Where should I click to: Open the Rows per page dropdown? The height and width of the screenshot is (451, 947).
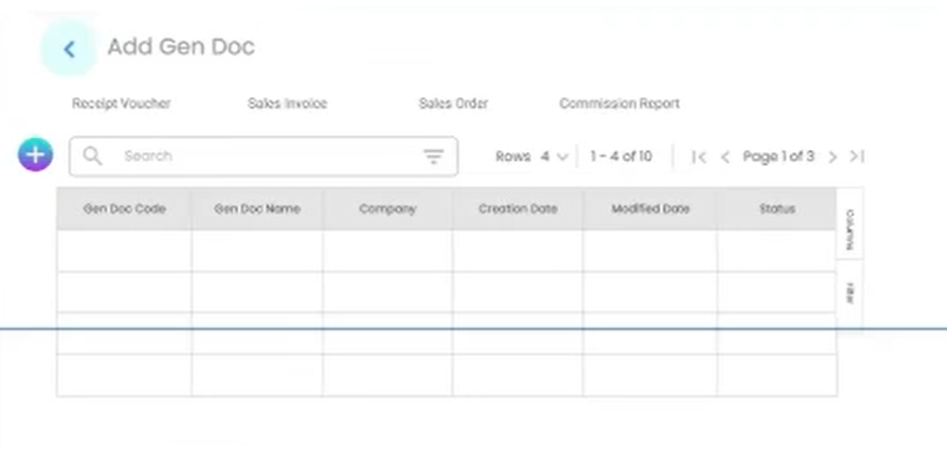click(553, 157)
